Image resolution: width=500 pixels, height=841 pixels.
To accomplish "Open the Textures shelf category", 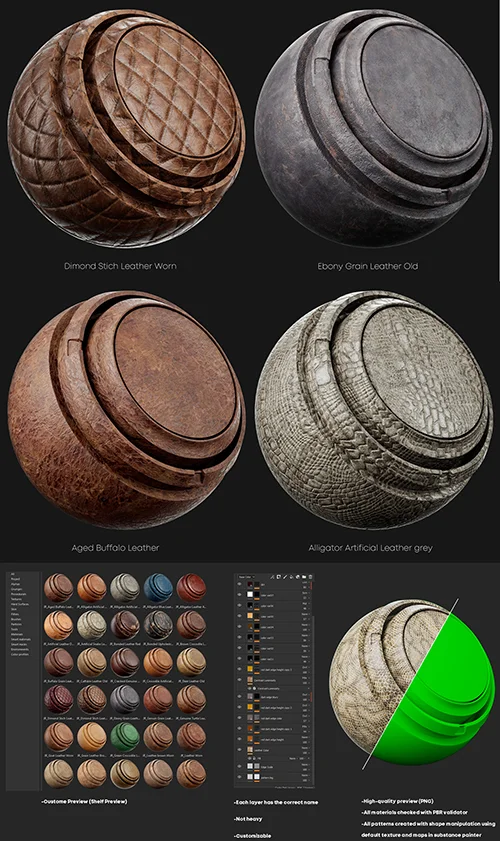I will [x=16, y=599].
